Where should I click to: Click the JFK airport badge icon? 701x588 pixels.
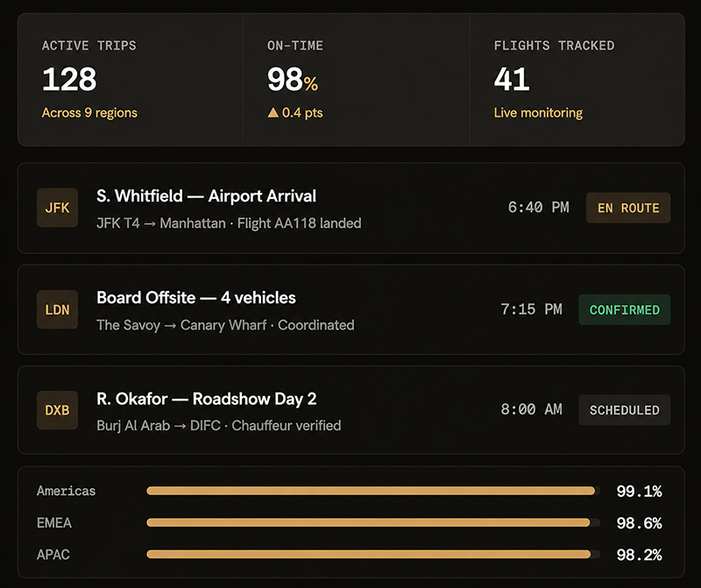57,208
